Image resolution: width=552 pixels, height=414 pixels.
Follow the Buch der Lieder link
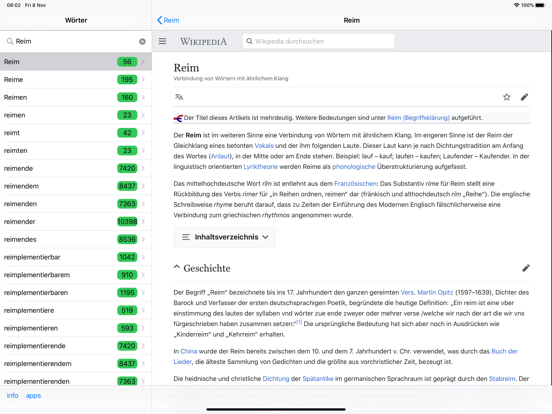pyautogui.click(x=504, y=351)
